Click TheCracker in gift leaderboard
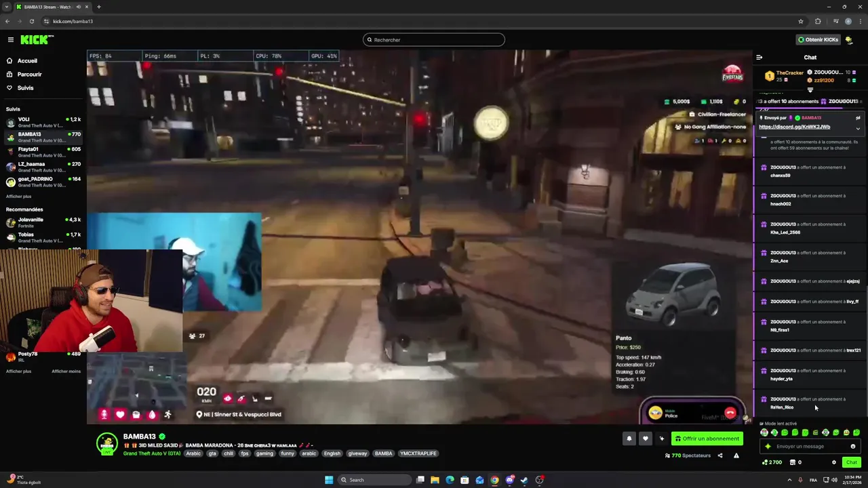 point(790,73)
